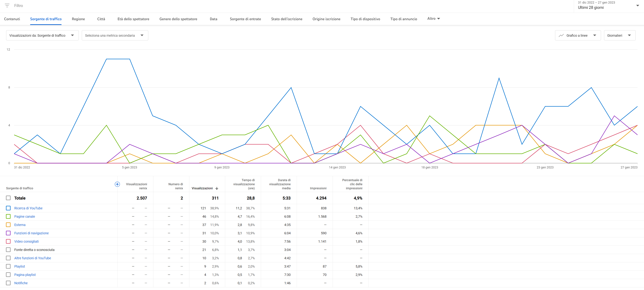Click the Visualizzazioni remix column header
The image size is (644, 290).
[137, 186]
